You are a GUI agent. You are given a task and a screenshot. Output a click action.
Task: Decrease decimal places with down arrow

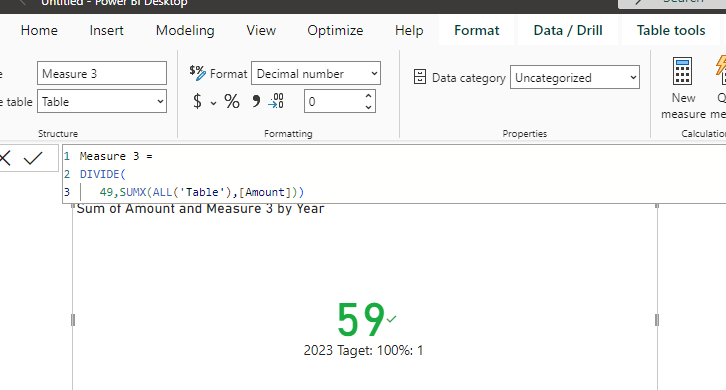369,107
